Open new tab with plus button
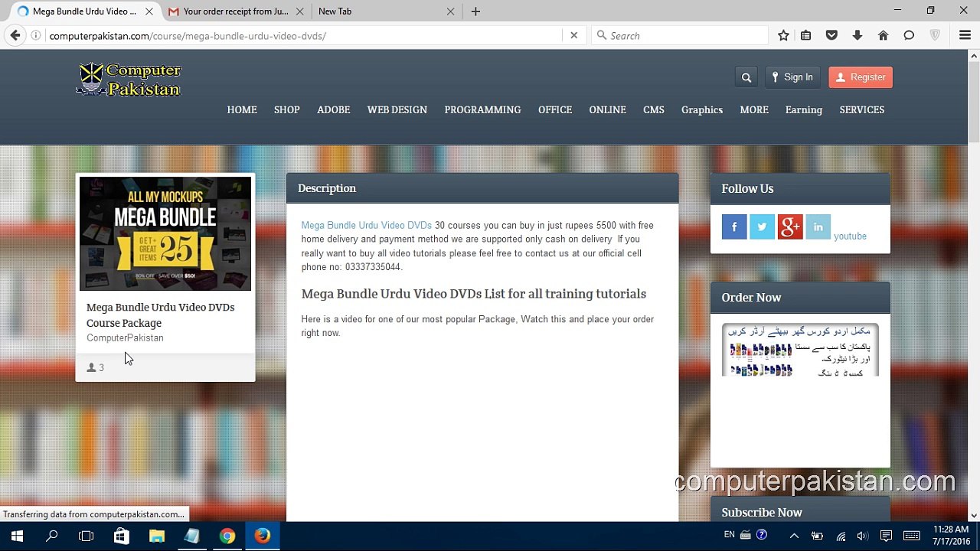 click(x=475, y=11)
